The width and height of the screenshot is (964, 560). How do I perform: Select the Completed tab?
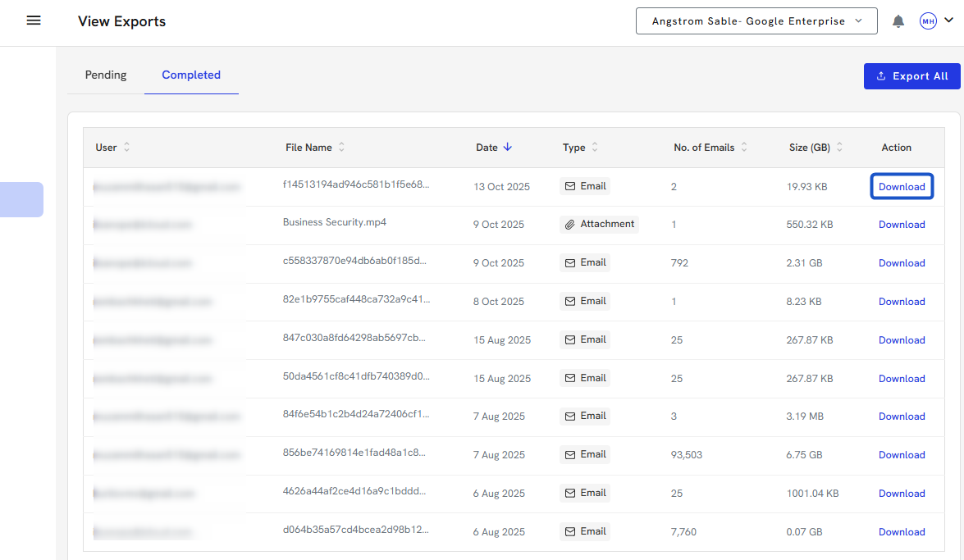pyautogui.click(x=191, y=75)
